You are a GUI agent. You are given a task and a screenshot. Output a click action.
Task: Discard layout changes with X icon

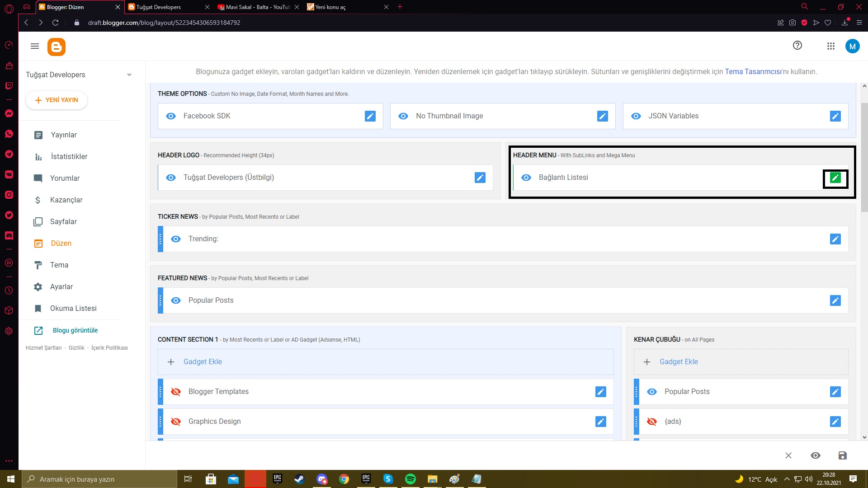[x=788, y=455]
